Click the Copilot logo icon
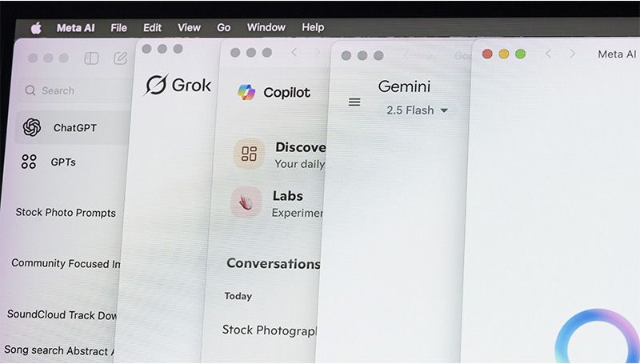640x364 pixels. (246, 92)
